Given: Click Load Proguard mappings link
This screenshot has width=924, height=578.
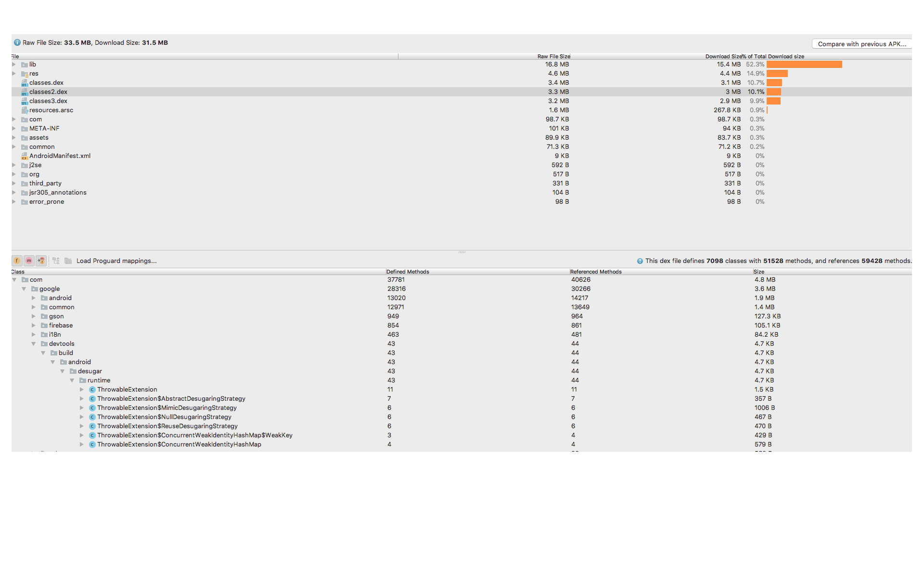Looking at the screenshot, I should tap(116, 261).
